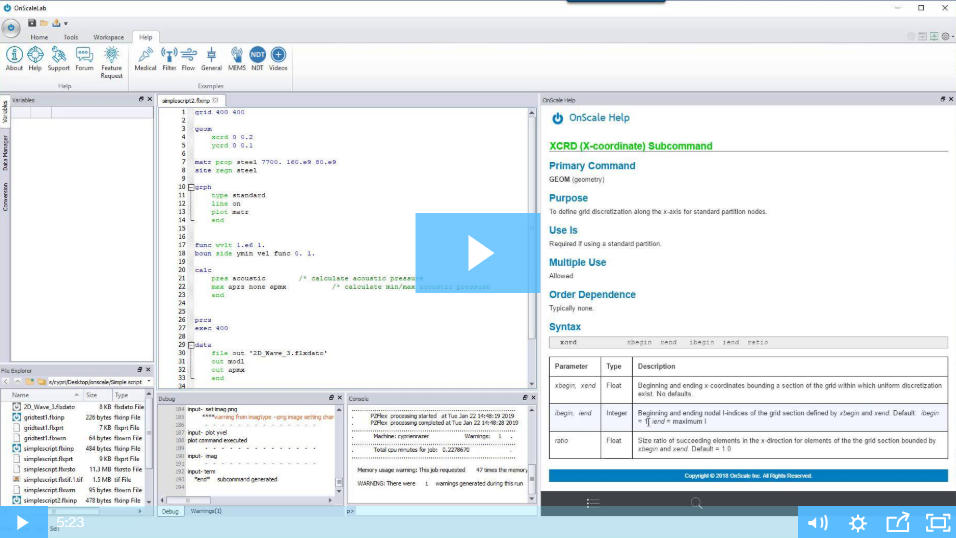Switch to the Tools ribbon tab

click(71, 37)
